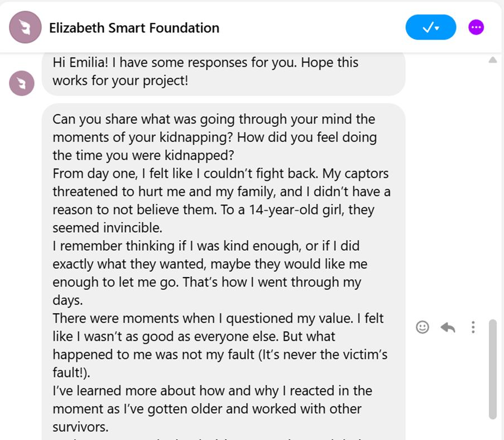React to the message with emoji icon
Screen dimensions: 504x440
click(423, 327)
